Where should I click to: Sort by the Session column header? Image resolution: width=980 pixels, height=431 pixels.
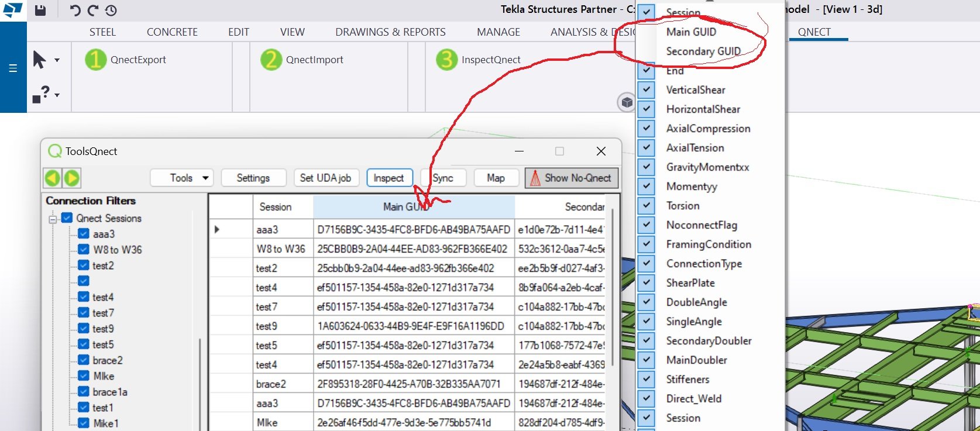point(283,207)
